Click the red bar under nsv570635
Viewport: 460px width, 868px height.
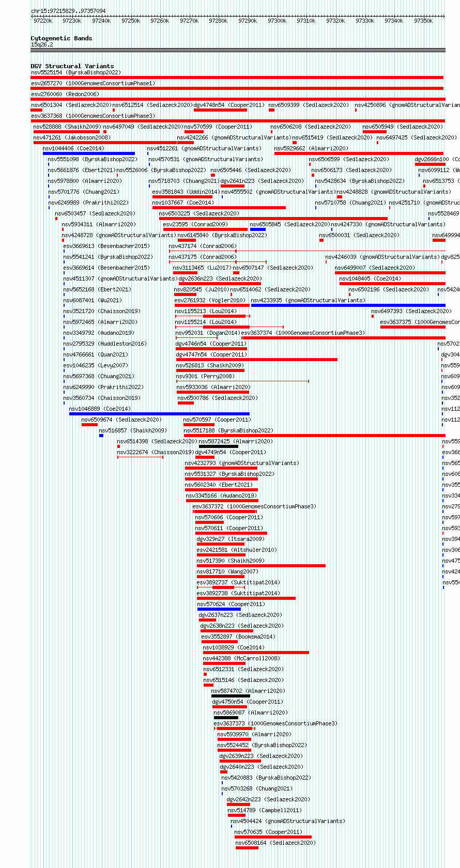pos(273,837)
